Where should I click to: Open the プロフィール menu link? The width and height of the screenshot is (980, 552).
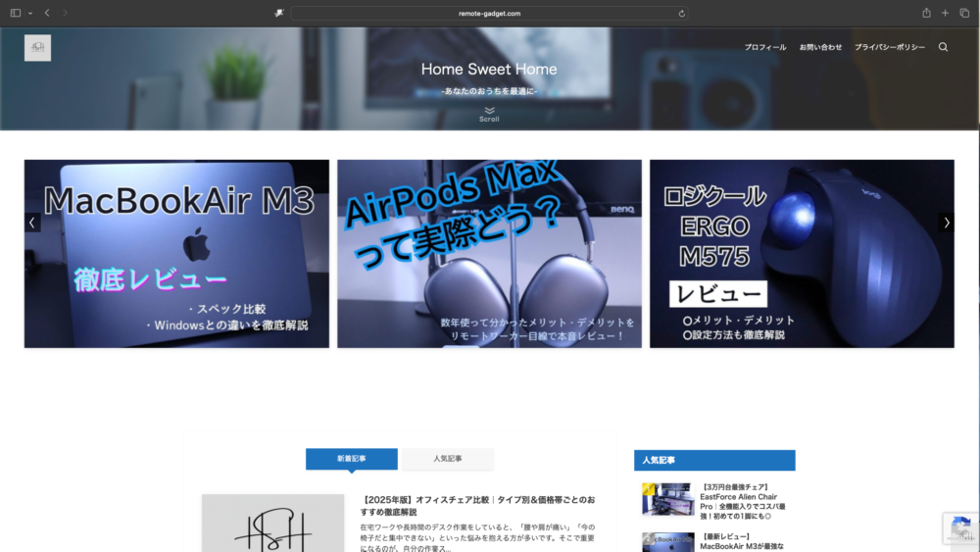click(x=765, y=47)
